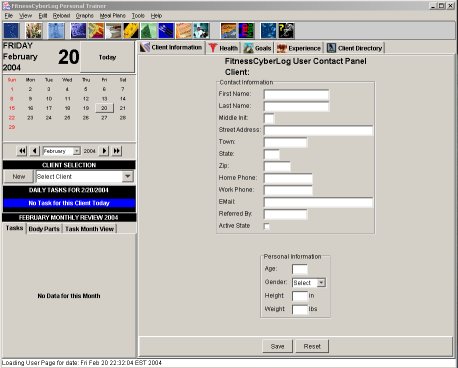This screenshot has height=368, width=458.
Task: Click the Last Name input field
Action: 296,107
